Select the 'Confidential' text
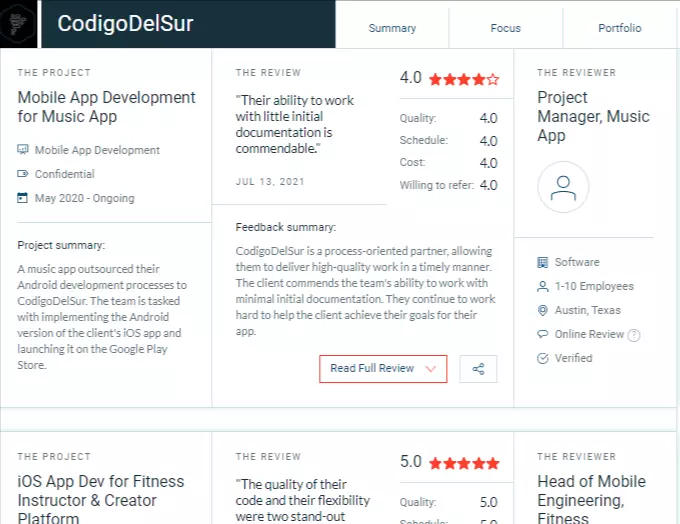The width and height of the screenshot is (680, 524). coord(65,174)
